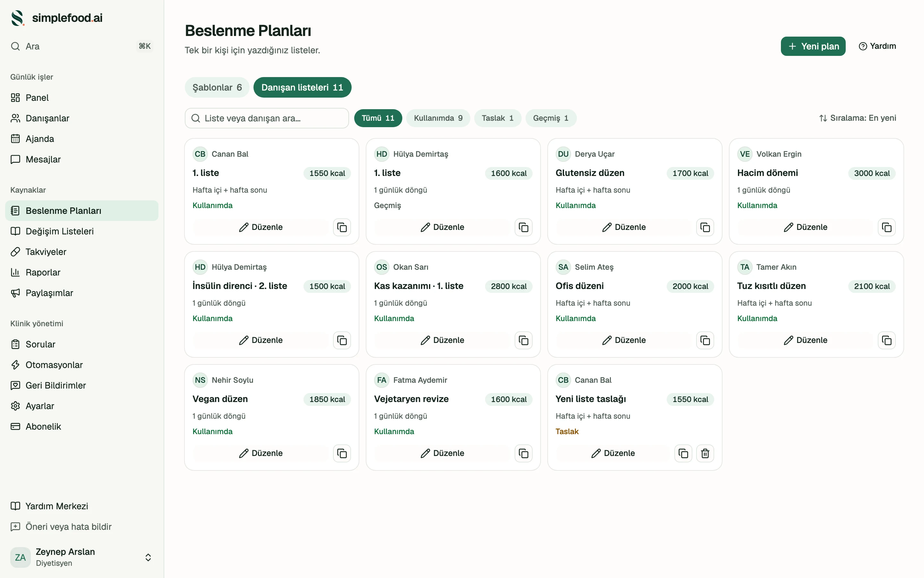Open Raporlar reports page
This screenshot has height=578, width=924.
click(x=82, y=273)
